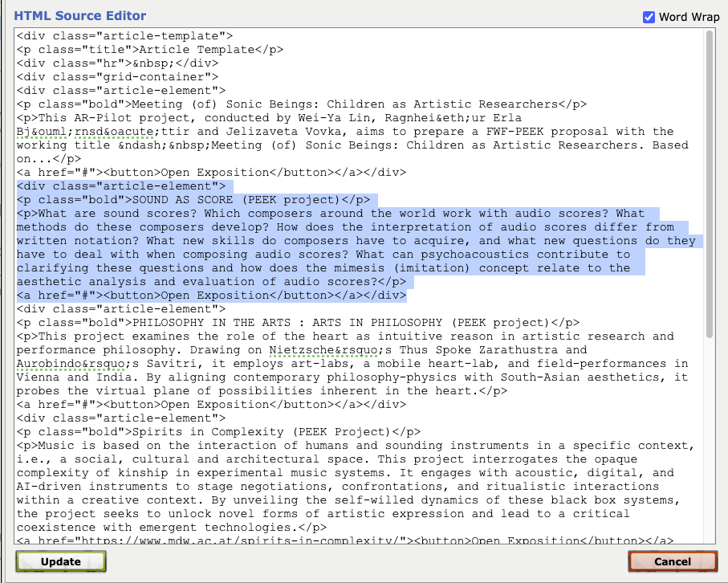
Task: Toggle the Word Wrap checkbox
Action: [x=649, y=17]
